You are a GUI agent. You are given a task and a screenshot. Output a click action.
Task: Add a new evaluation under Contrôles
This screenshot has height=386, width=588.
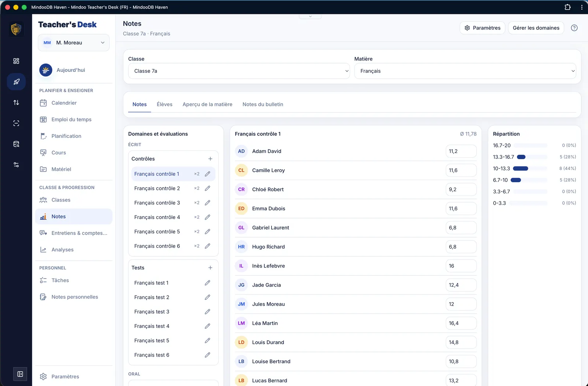[210, 159]
